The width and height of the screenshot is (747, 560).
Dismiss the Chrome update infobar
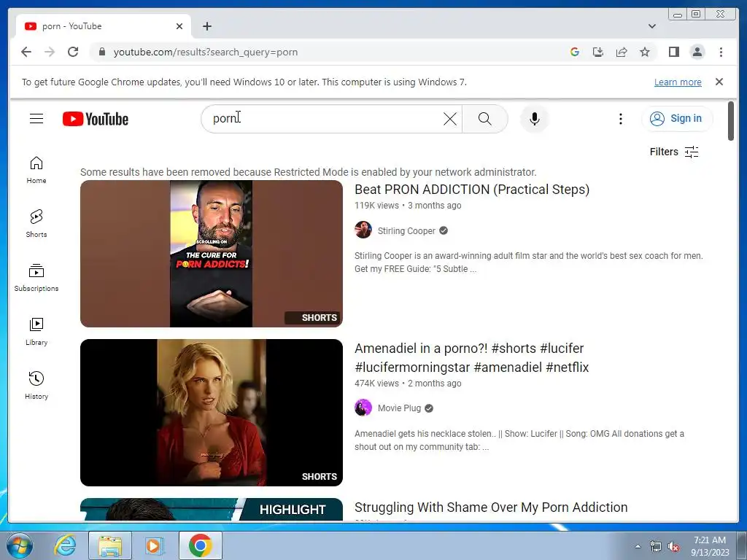coord(719,82)
